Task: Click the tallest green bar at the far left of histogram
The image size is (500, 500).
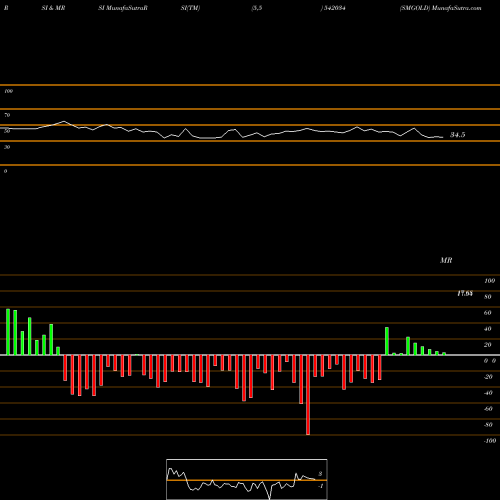Action: (8, 332)
